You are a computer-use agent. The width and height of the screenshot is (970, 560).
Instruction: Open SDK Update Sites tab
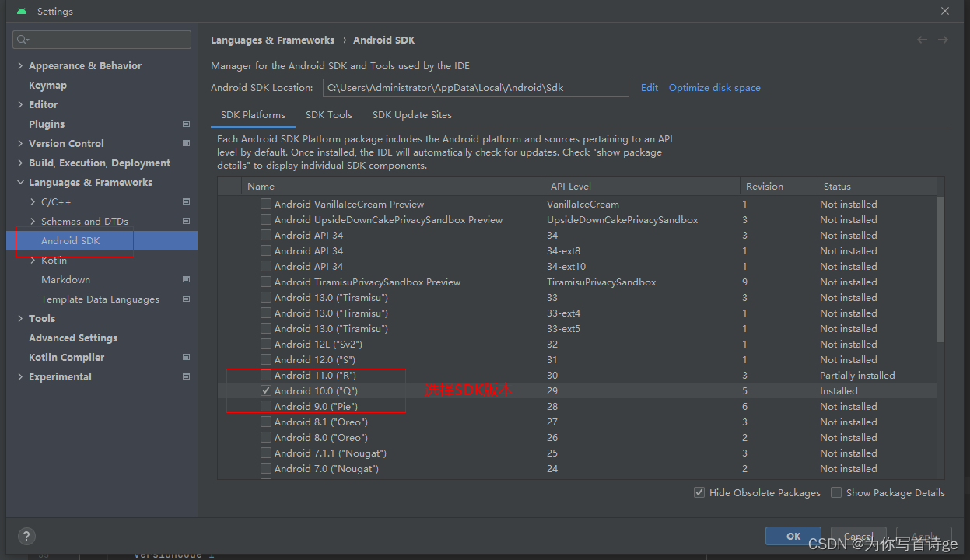click(x=412, y=115)
